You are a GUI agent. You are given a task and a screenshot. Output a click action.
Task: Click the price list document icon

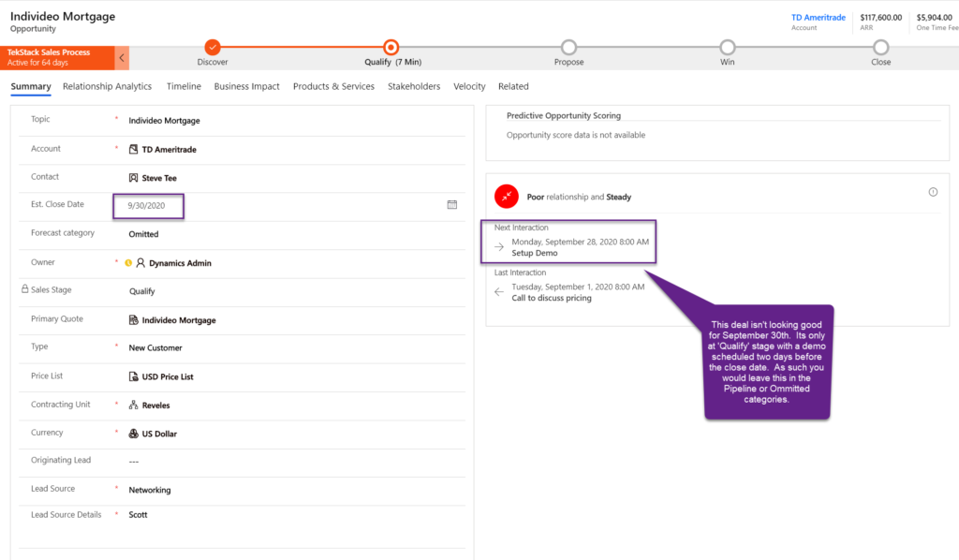click(x=133, y=376)
